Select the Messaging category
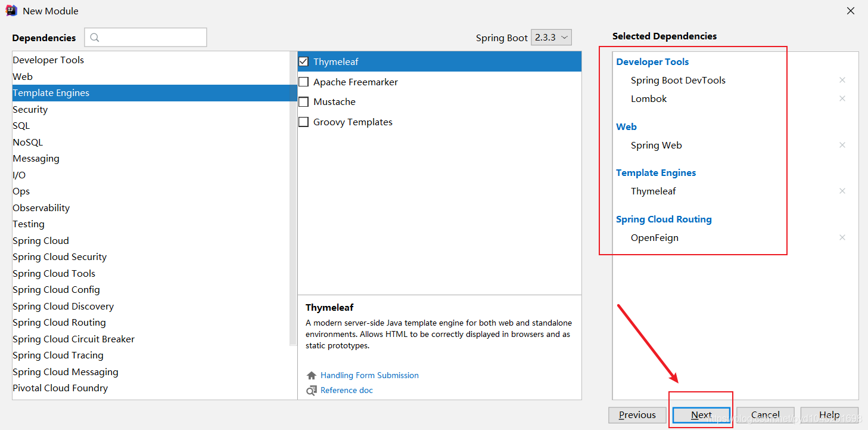Screen dimensions: 868x430 pyautogui.click(x=151, y=159)
